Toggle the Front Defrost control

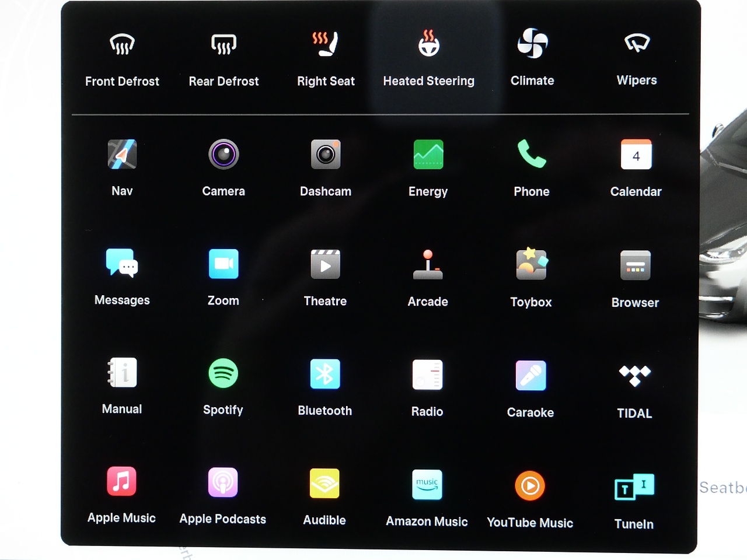pos(122,44)
